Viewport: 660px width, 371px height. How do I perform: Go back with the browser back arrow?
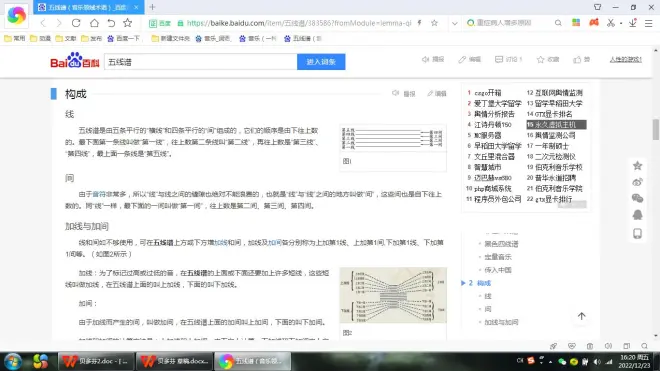coord(43,23)
